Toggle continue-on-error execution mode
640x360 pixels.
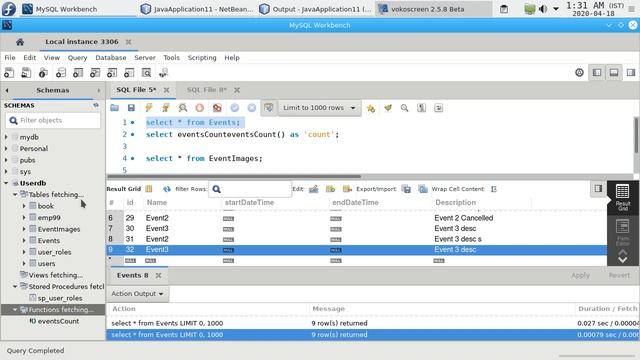(x=217, y=108)
